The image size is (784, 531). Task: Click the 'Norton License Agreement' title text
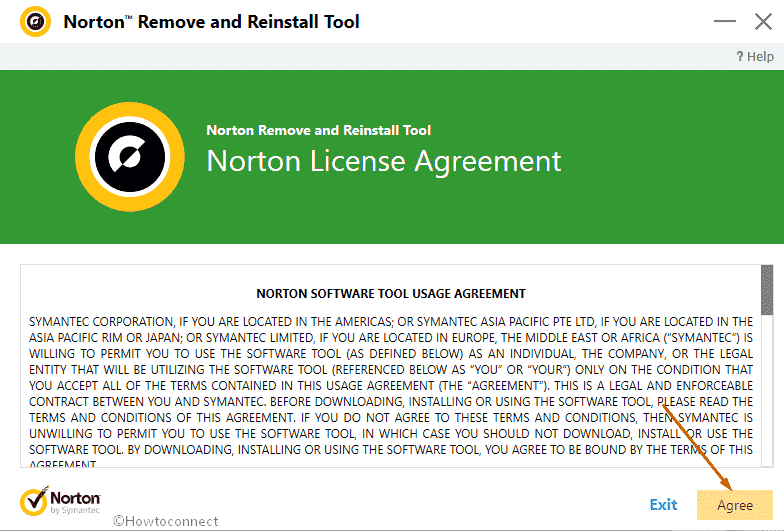384,161
